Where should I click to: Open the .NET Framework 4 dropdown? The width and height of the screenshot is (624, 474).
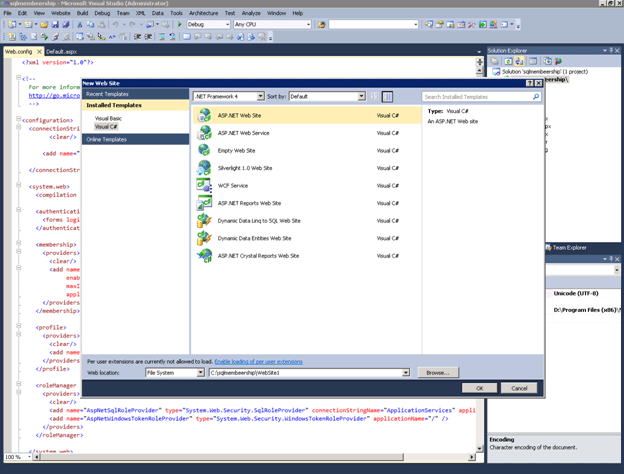(260, 96)
